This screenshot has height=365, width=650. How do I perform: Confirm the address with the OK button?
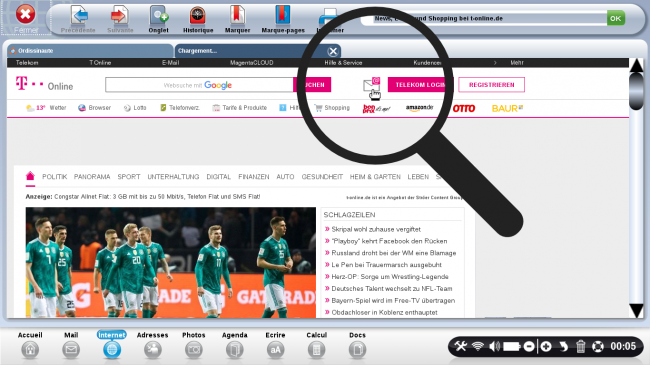616,18
